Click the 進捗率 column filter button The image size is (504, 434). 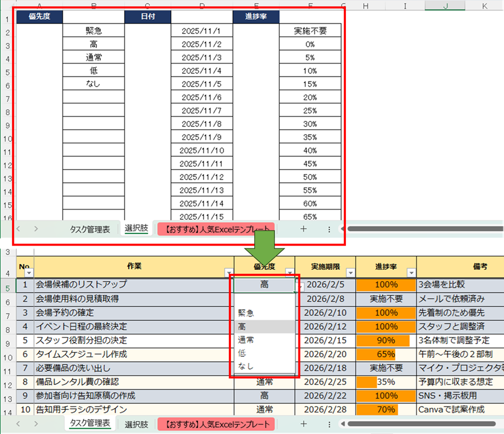tap(411, 273)
